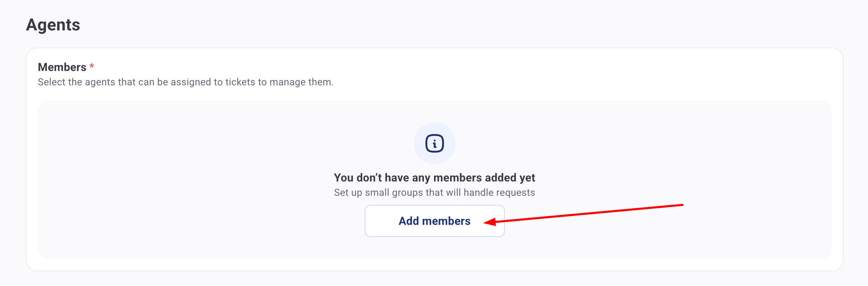Click the 'Select the agents' description text

click(185, 82)
